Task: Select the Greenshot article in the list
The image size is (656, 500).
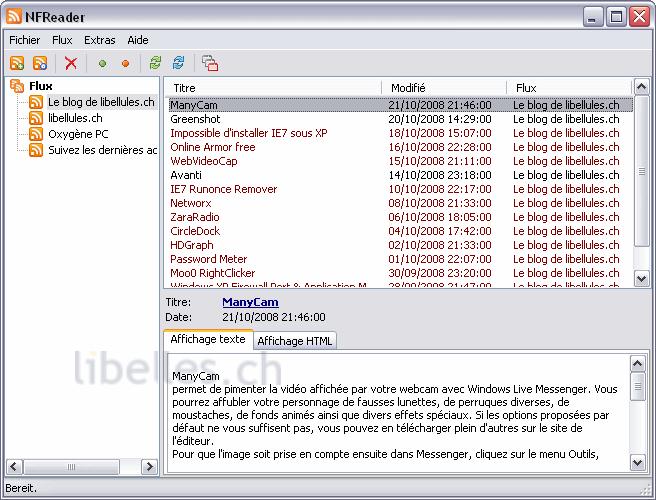Action: (x=194, y=119)
